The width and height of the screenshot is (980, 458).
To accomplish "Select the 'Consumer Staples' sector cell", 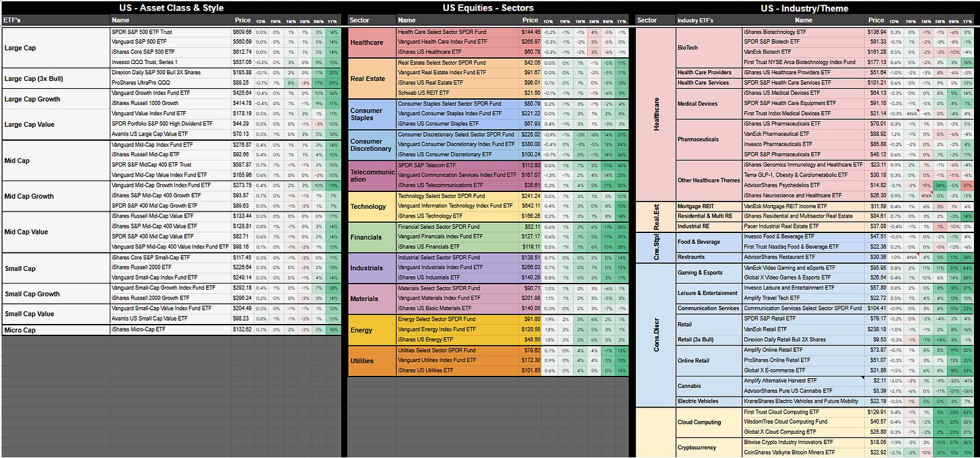I will click(372, 114).
